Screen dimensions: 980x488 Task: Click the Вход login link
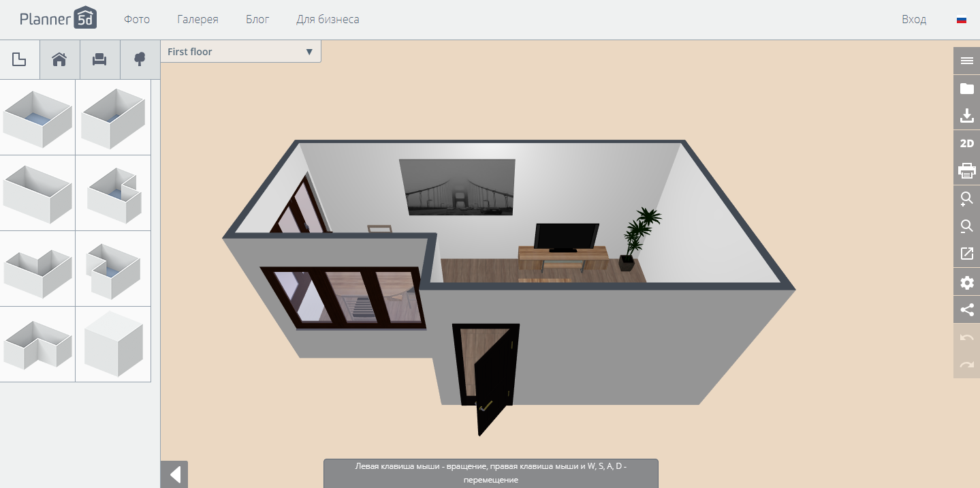coord(914,19)
